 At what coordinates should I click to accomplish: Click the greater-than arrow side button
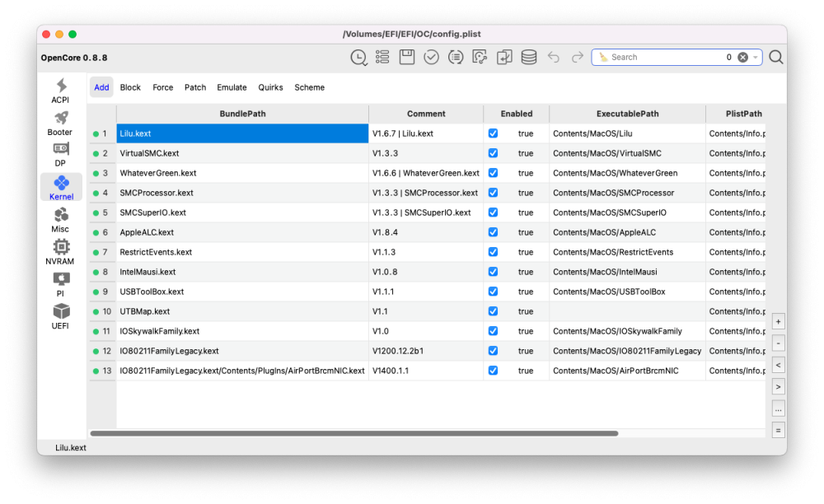click(x=779, y=387)
